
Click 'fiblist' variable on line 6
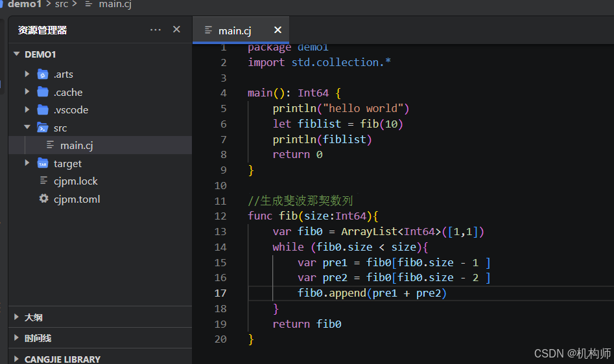click(319, 124)
